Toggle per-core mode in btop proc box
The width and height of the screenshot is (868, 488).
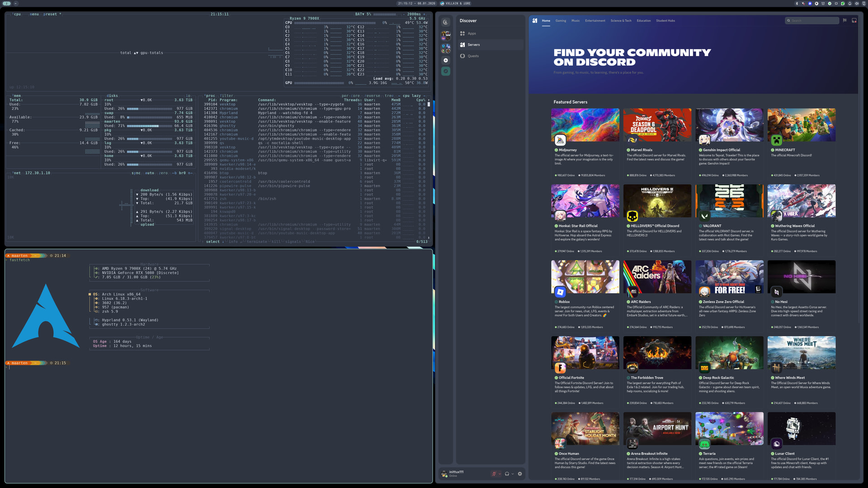(351, 96)
